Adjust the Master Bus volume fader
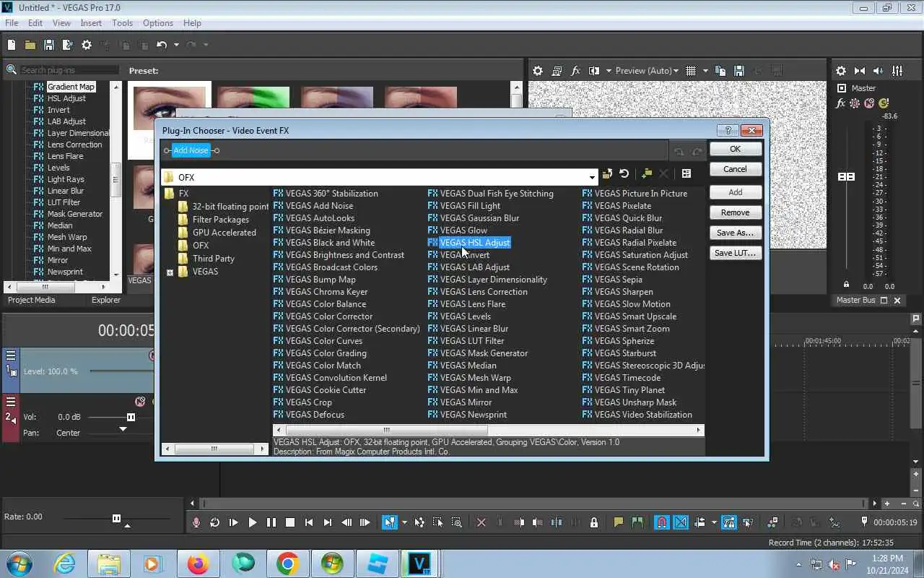 (x=846, y=177)
